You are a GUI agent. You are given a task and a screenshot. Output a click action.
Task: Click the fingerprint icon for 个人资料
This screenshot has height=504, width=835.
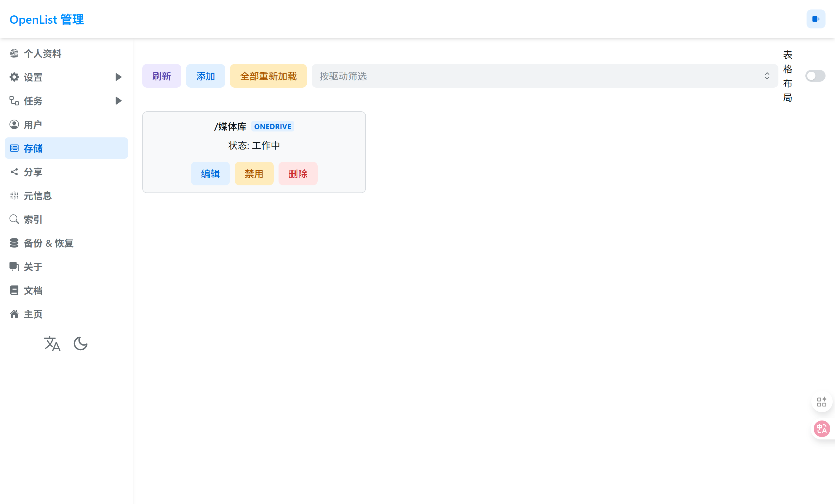click(x=14, y=54)
